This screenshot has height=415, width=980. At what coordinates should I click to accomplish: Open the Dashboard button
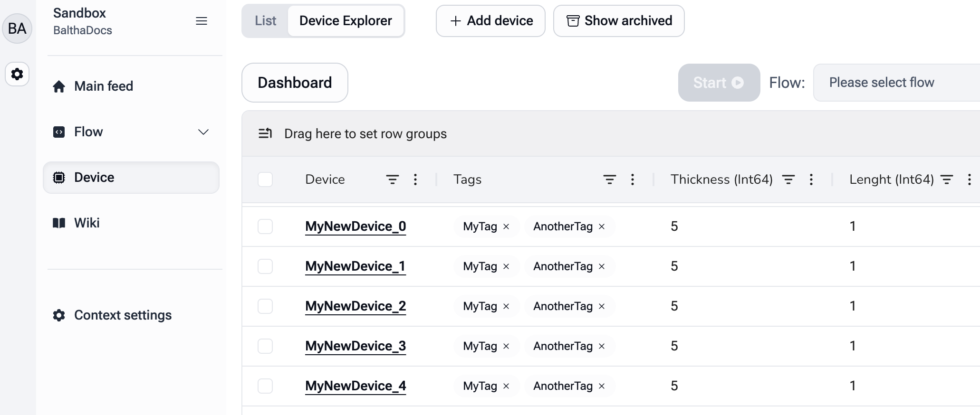point(295,83)
